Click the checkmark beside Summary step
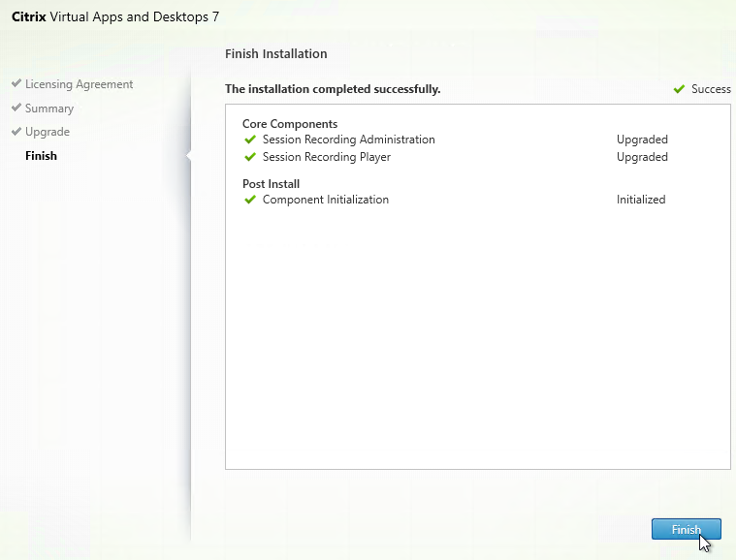 click(16, 108)
